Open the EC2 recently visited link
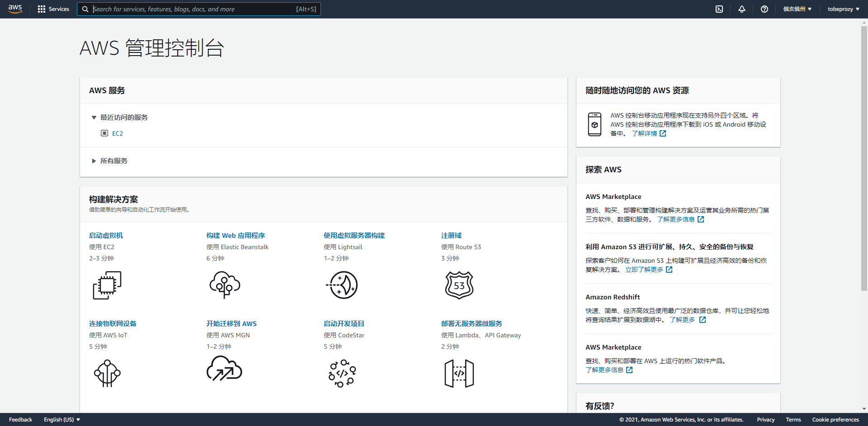The width and height of the screenshot is (868, 426). (x=118, y=133)
